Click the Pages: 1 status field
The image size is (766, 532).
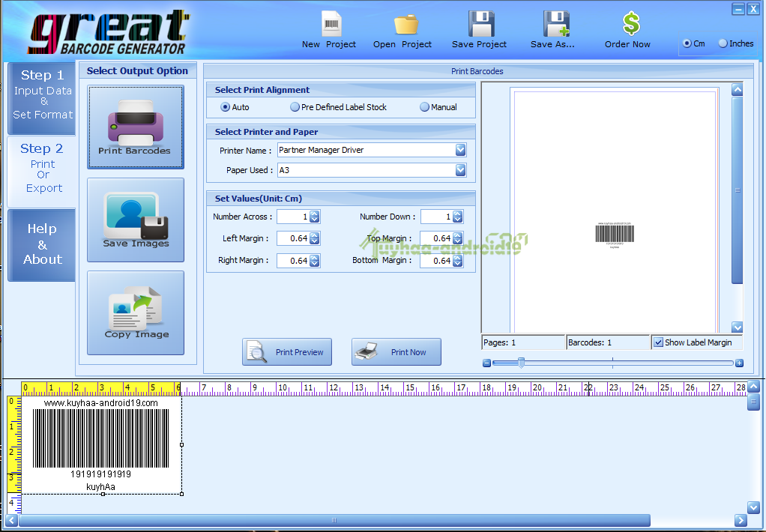pyautogui.click(x=523, y=342)
